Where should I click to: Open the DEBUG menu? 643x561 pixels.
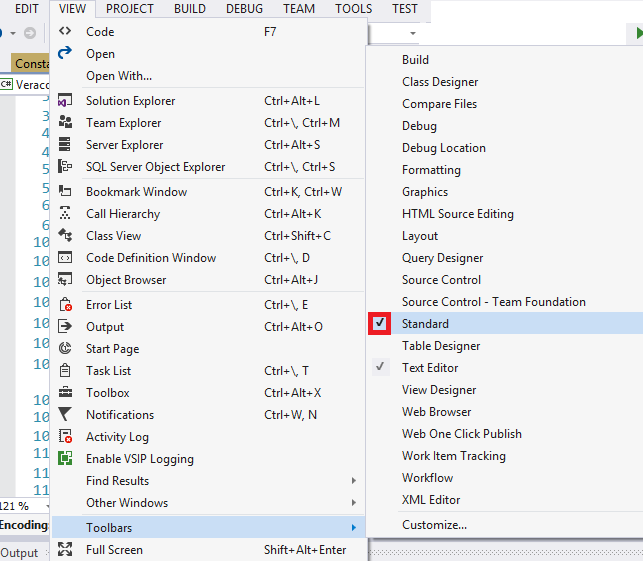(244, 9)
